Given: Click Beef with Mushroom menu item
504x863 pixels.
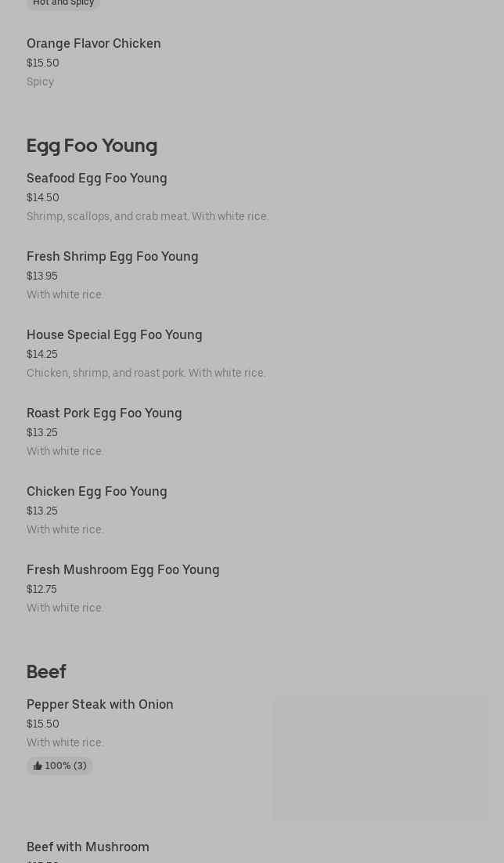Looking at the screenshot, I should (88, 847).
